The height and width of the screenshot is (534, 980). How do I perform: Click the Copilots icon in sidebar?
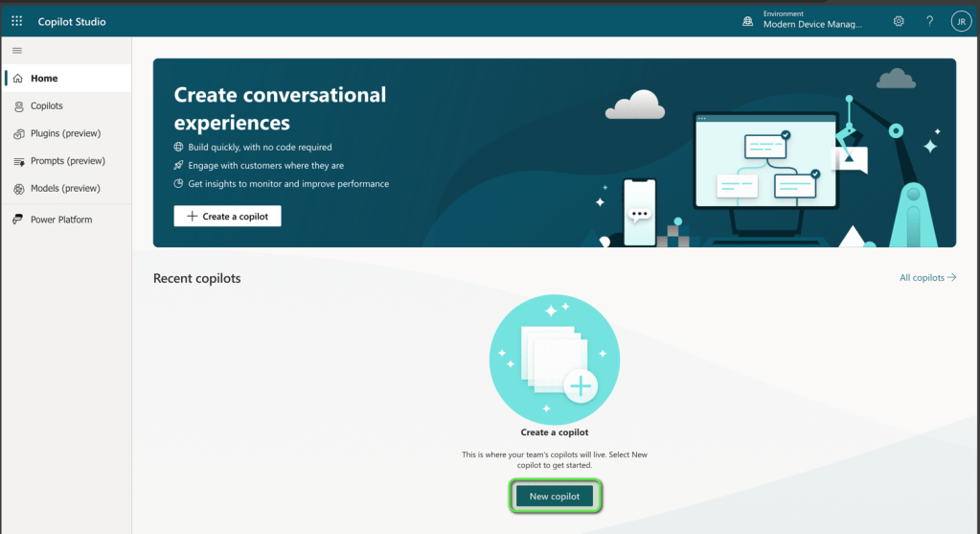(17, 106)
